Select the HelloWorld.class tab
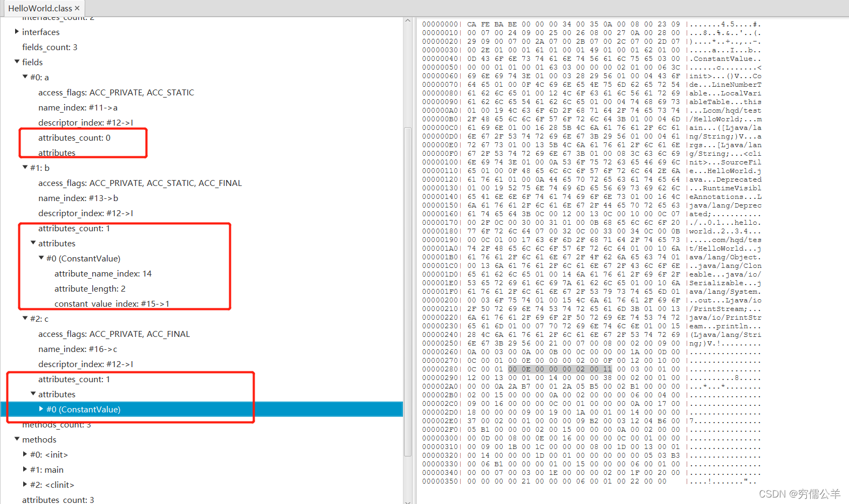The width and height of the screenshot is (849, 504). pos(44,8)
